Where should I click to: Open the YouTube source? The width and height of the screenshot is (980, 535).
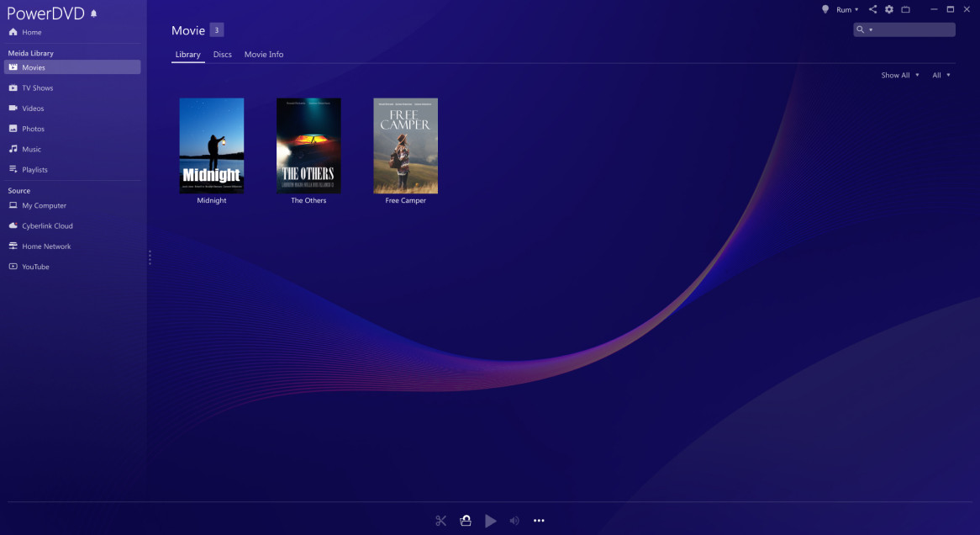tap(34, 266)
